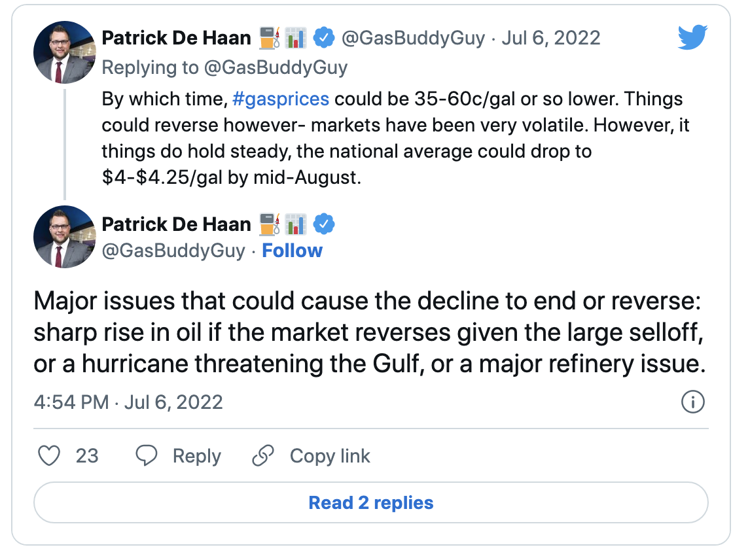Open the parent tweet's Jul 6, 2022 date
Viewport: 750px width, 560px height.
(x=550, y=38)
